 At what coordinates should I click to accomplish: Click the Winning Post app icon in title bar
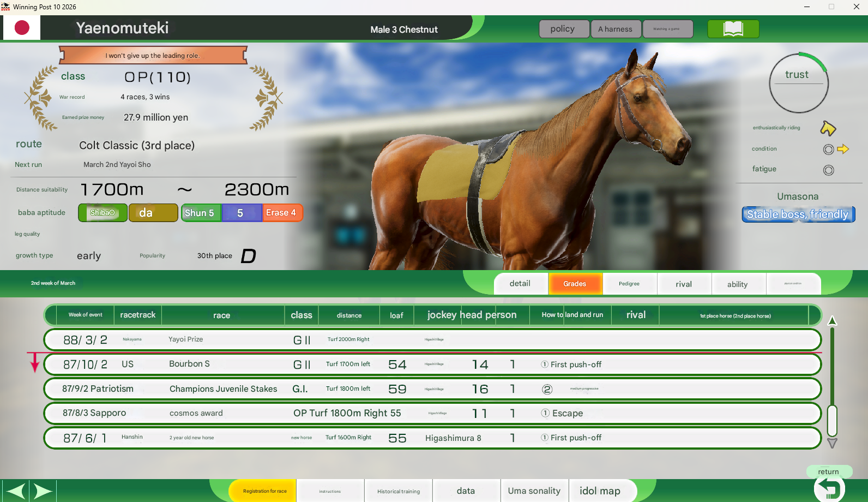5,7
